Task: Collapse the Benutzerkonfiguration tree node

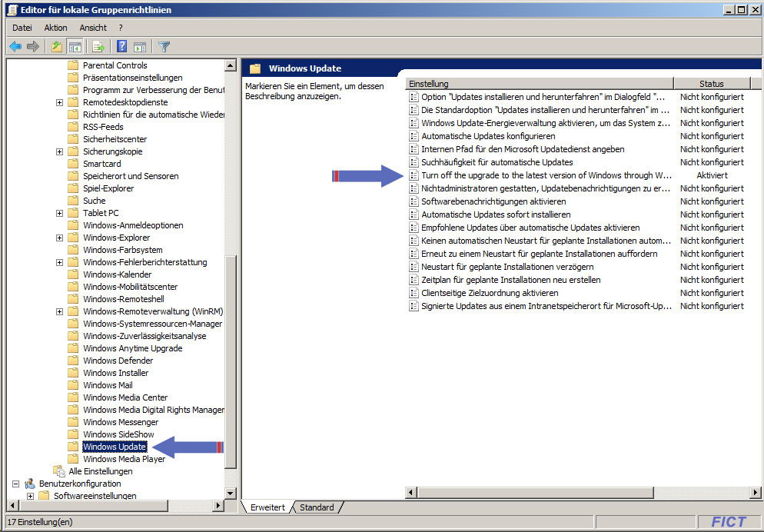Action: [x=15, y=484]
